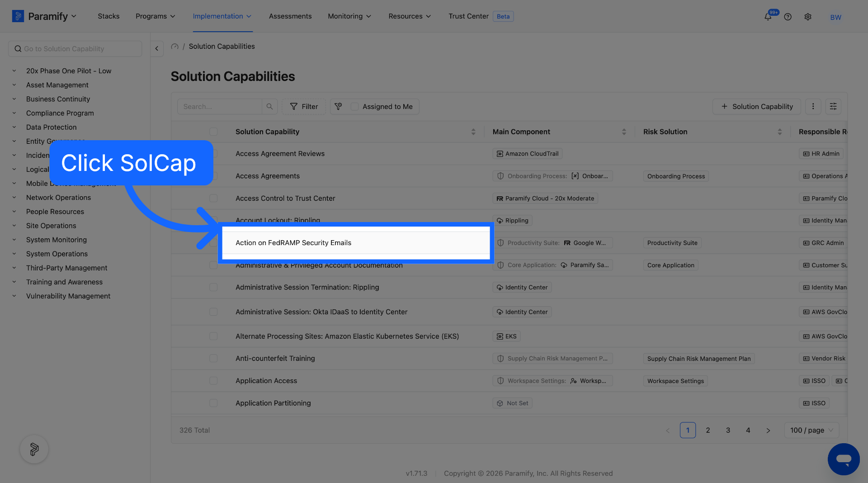Screen dimensions: 868x483
Task: Click the breadcrumb home dashboard icon
Action: (175, 46)
